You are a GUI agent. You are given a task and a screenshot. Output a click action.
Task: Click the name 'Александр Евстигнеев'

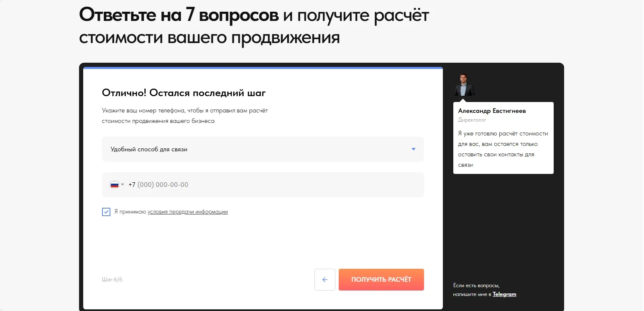click(492, 111)
